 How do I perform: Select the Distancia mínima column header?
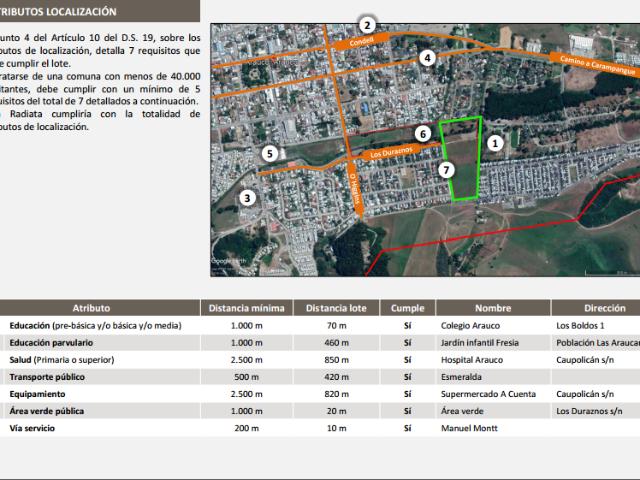tap(247, 308)
